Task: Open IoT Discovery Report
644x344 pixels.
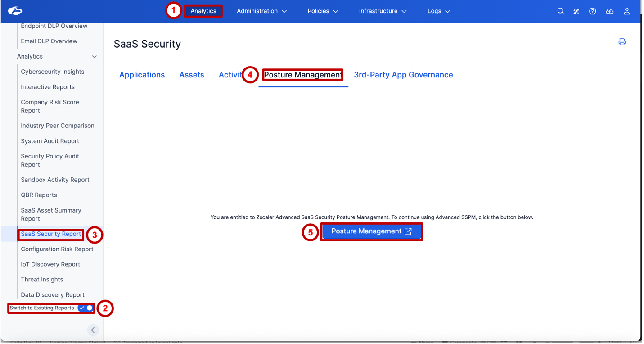Action: (x=50, y=264)
